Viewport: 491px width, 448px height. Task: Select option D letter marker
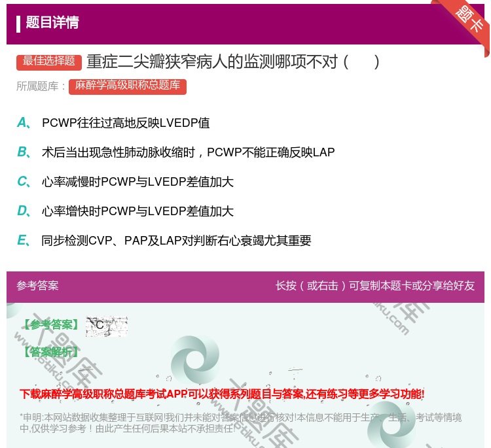pyautogui.click(x=24, y=211)
